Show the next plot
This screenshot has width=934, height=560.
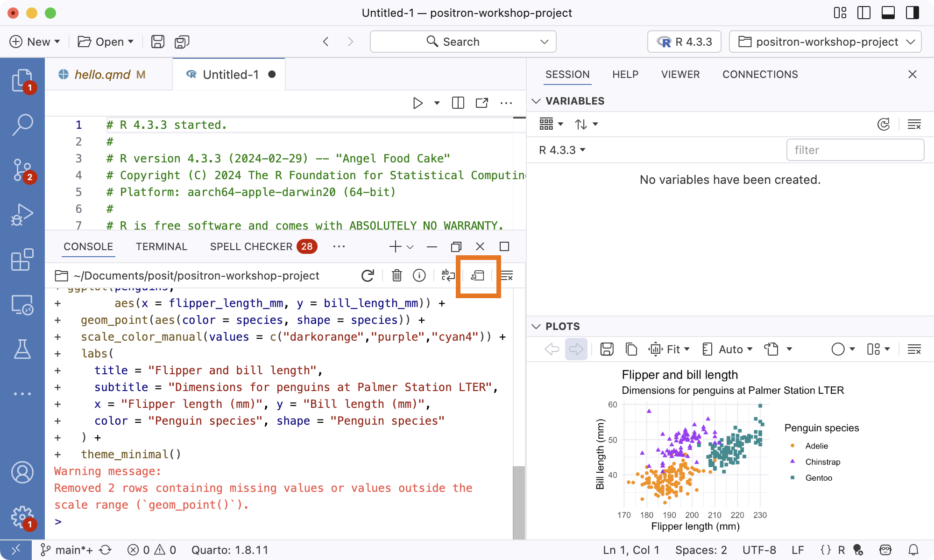click(576, 349)
